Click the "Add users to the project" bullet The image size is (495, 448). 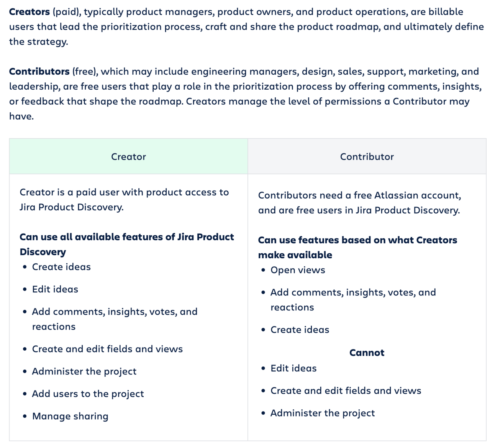click(x=88, y=394)
